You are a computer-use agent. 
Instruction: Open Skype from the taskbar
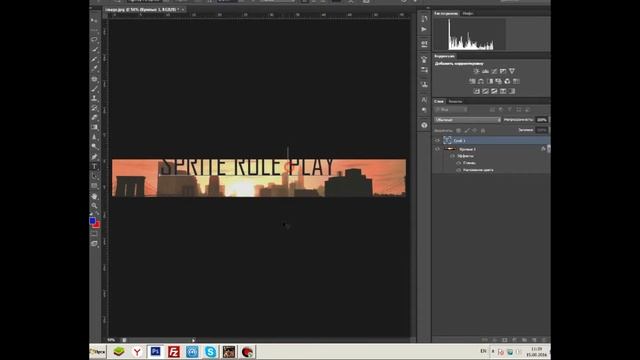pos(211,351)
